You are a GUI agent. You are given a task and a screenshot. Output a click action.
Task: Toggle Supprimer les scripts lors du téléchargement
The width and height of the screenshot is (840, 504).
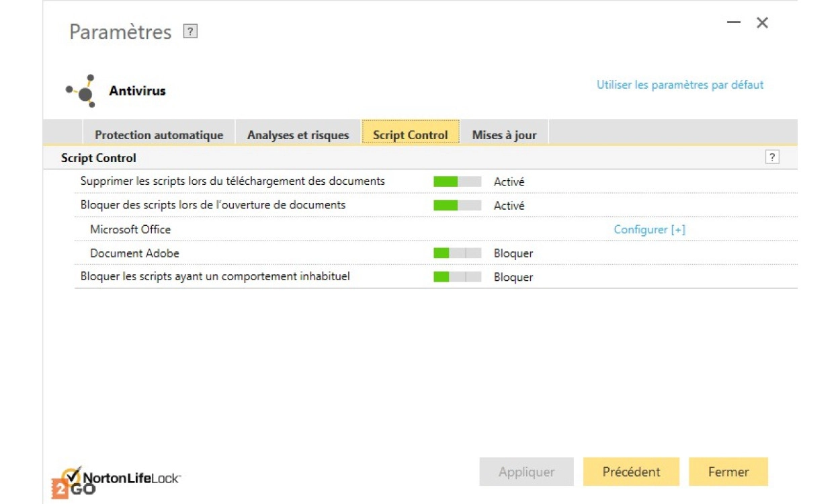tap(457, 181)
